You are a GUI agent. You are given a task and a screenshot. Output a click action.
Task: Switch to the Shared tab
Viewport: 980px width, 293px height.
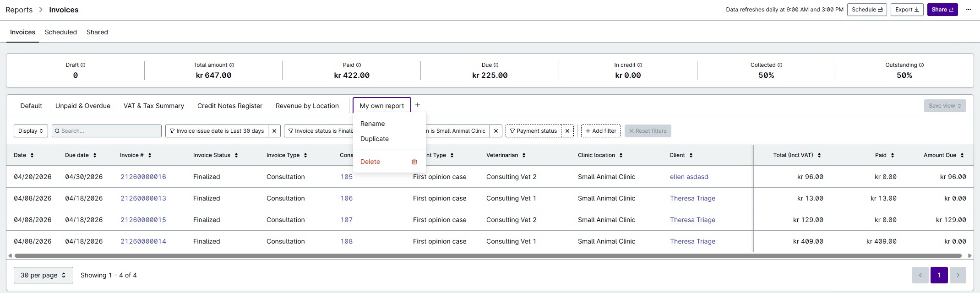point(97,32)
